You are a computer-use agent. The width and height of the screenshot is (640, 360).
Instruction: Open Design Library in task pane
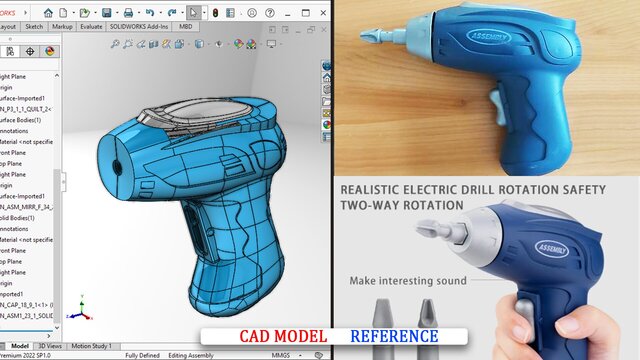point(326,89)
